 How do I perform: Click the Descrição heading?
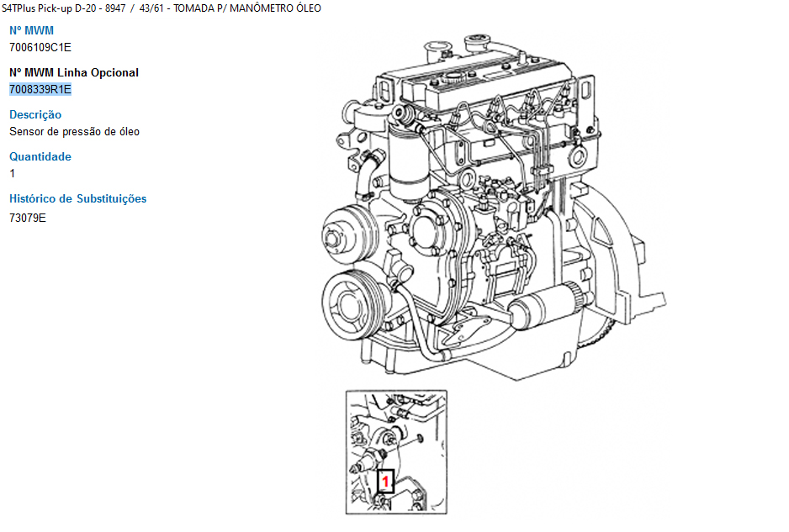[x=35, y=114]
